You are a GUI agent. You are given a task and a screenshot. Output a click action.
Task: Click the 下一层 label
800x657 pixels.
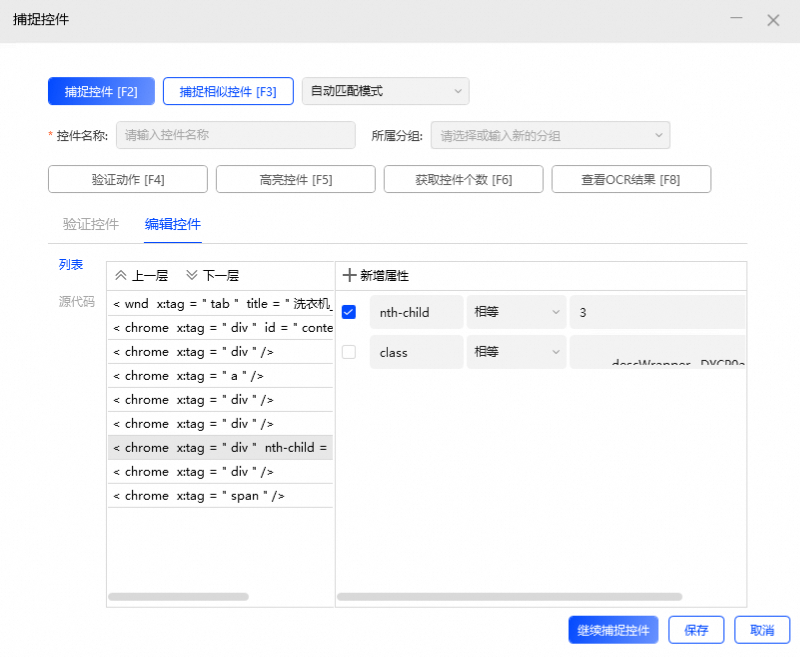(x=221, y=276)
